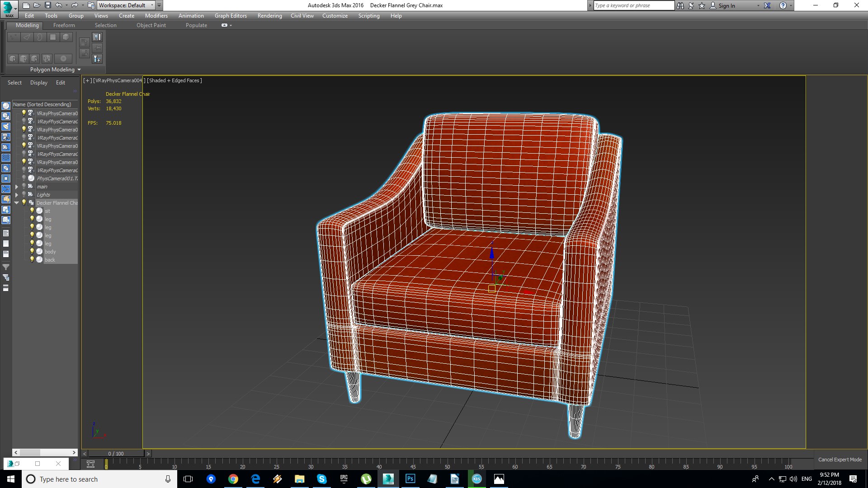Select Element sub-object level in ribbon
The image size is (868, 488).
[66, 37]
